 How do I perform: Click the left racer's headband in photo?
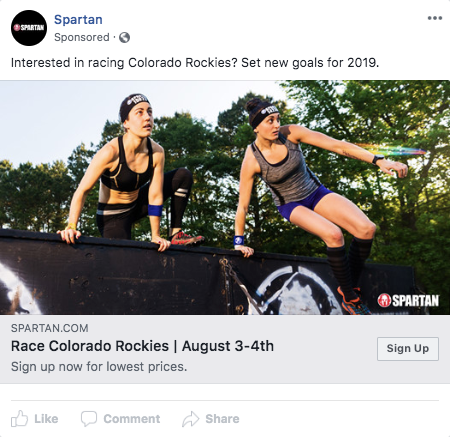tap(134, 104)
